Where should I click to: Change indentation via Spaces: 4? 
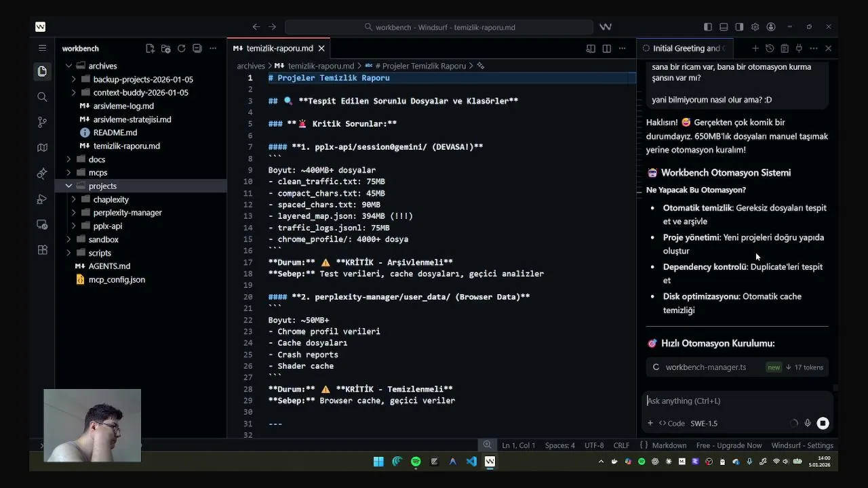560,445
